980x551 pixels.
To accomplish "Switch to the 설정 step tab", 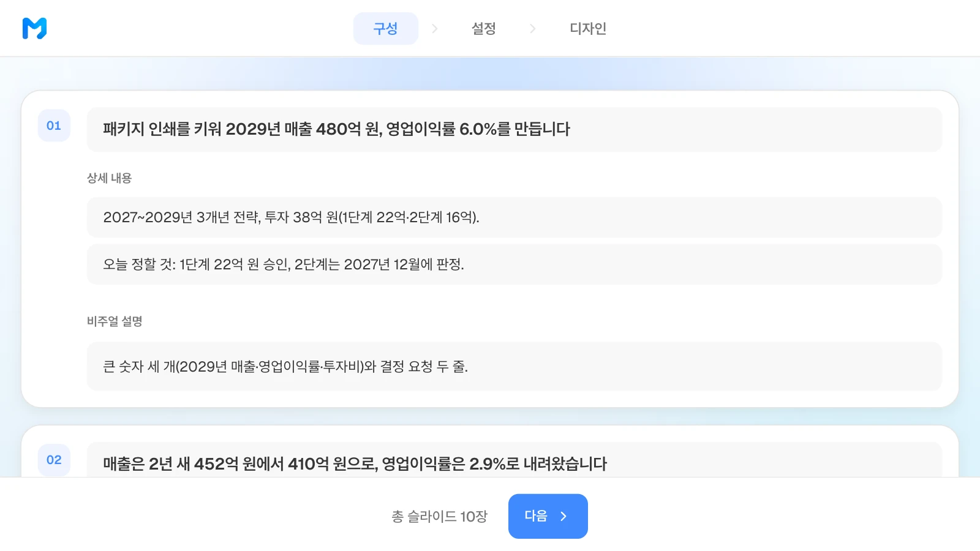I will [483, 28].
